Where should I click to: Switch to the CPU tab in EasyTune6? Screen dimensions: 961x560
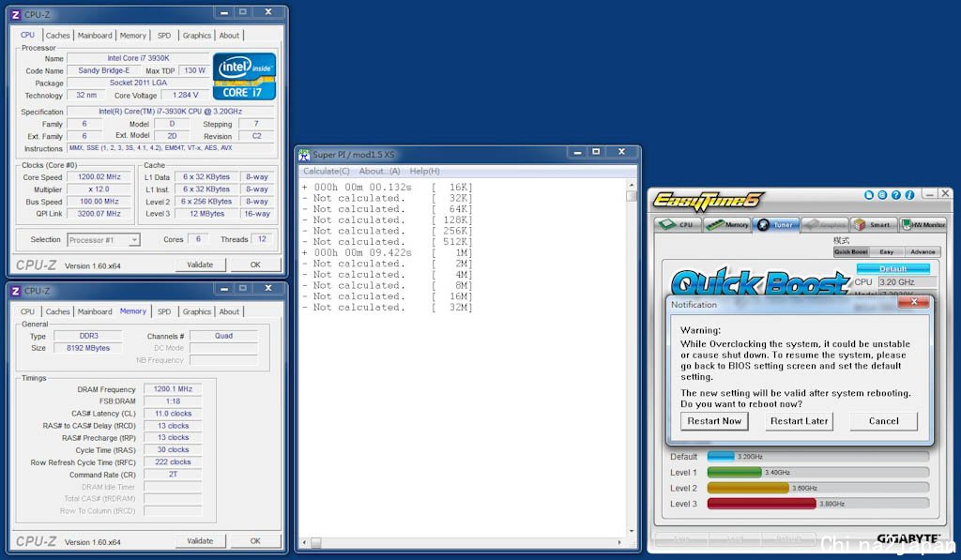coord(678,225)
